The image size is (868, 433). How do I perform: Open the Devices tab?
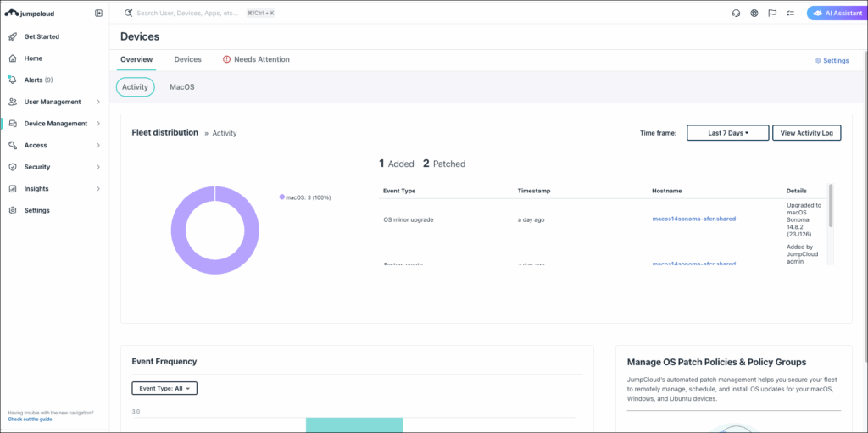(x=187, y=60)
